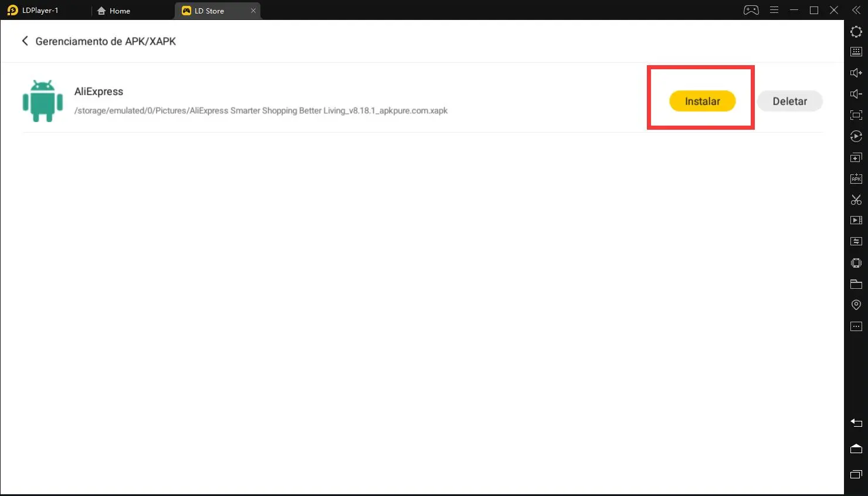Image resolution: width=868 pixels, height=496 pixels.
Task: Open the video recorder icon
Action: (x=856, y=220)
